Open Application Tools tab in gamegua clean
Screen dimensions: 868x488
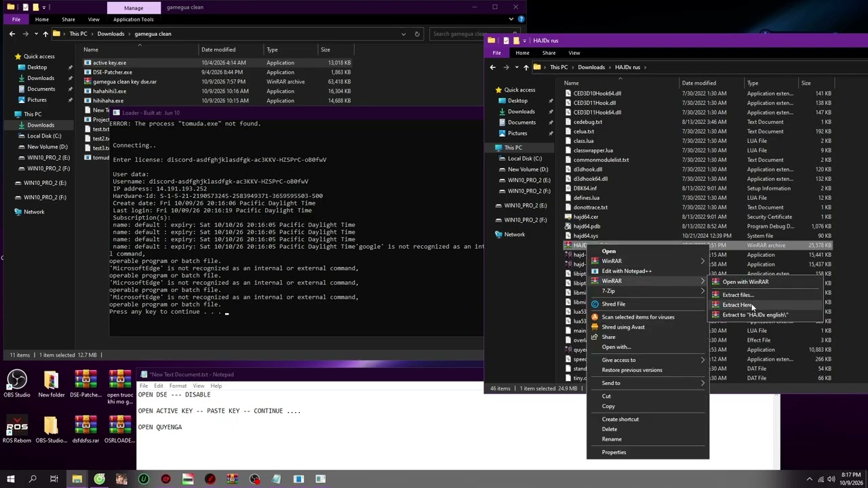pyautogui.click(x=134, y=20)
